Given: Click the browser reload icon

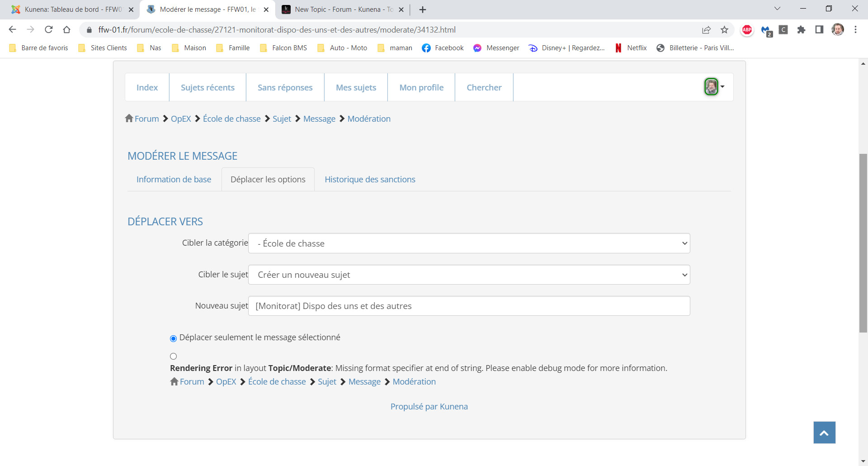Looking at the screenshot, I should pyautogui.click(x=49, y=30).
